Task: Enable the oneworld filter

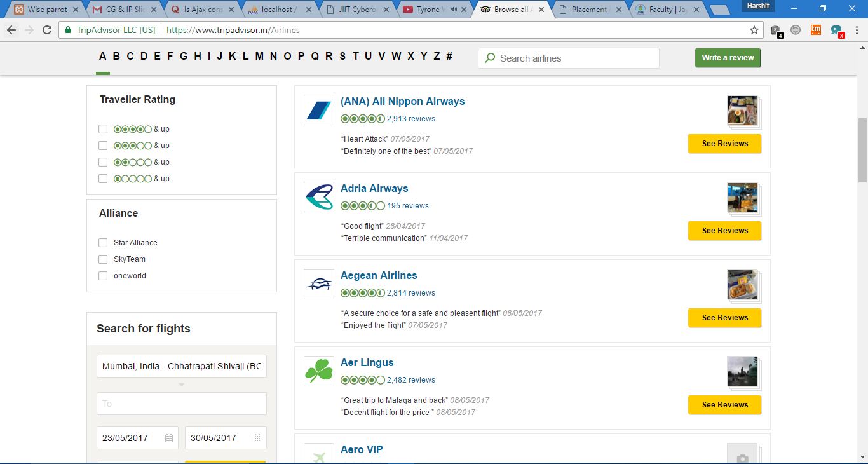Action: [103, 276]
